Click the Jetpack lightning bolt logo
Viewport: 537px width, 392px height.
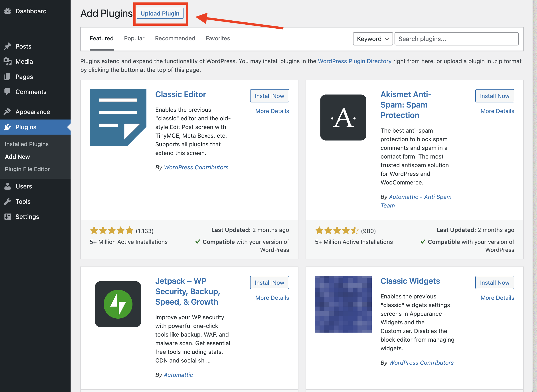pyautogui.click(x=118, y=304)
